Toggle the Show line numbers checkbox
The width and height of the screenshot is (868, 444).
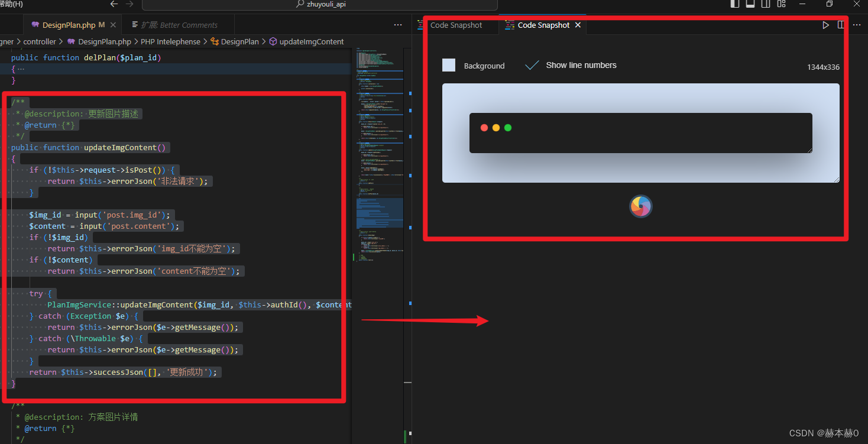[532, 65]
